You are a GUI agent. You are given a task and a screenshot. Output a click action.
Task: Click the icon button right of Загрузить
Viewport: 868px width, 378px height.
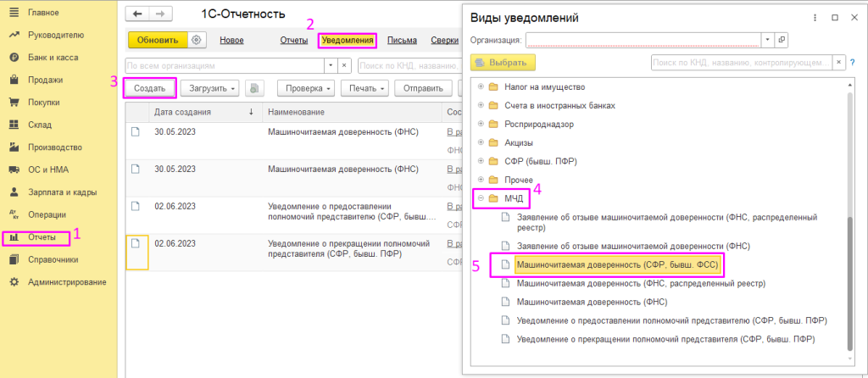[254, 88]
